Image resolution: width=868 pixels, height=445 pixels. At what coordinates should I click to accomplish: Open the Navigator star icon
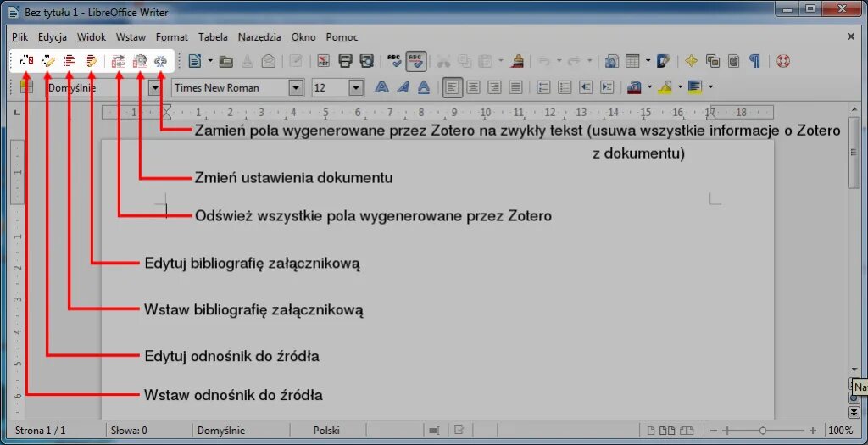point(691,61)
